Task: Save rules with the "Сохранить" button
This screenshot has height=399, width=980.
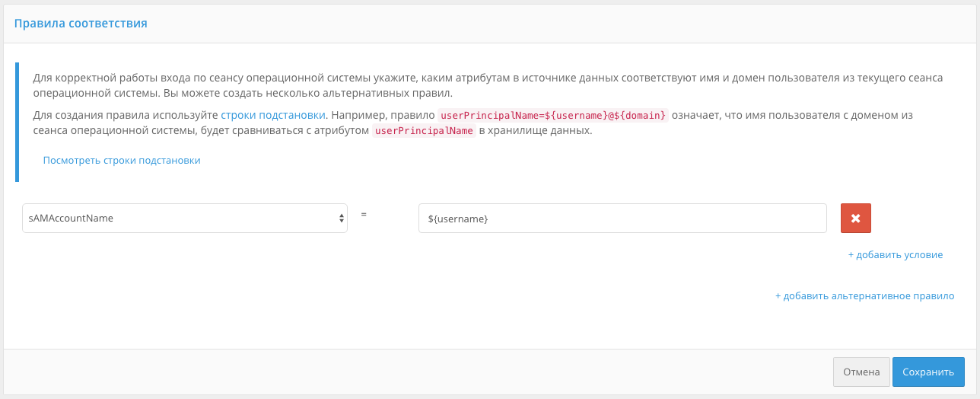Action: [928, 372]
